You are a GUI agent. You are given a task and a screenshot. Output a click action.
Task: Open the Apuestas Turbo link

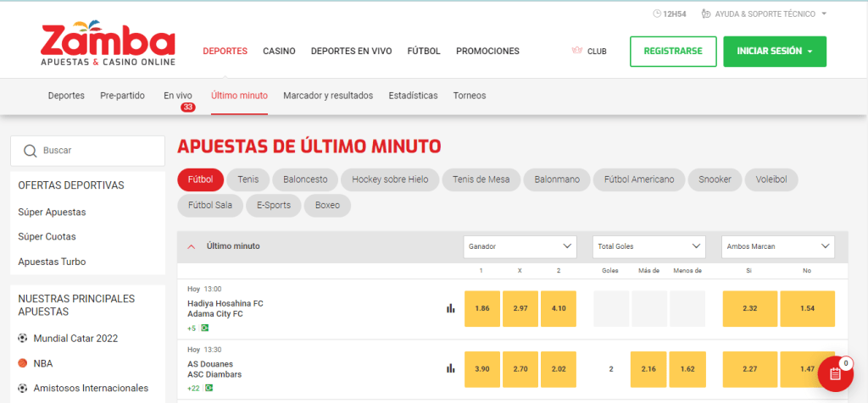tap(52, 262)
